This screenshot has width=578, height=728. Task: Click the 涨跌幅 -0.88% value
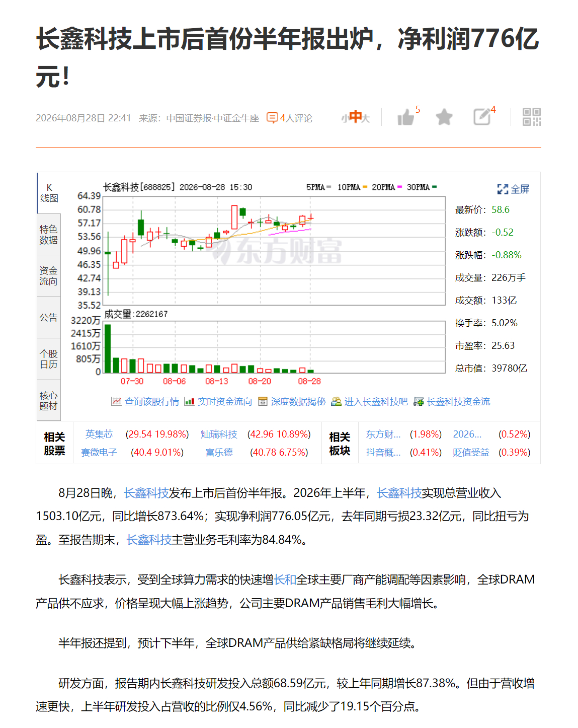pos(507,255)
